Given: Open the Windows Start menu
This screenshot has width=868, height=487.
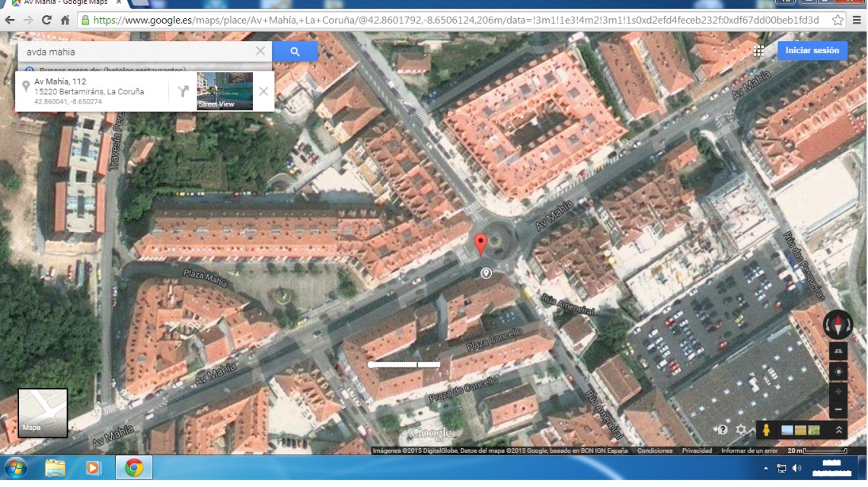Looking at the screenshot, I should (x=15, y=468).
